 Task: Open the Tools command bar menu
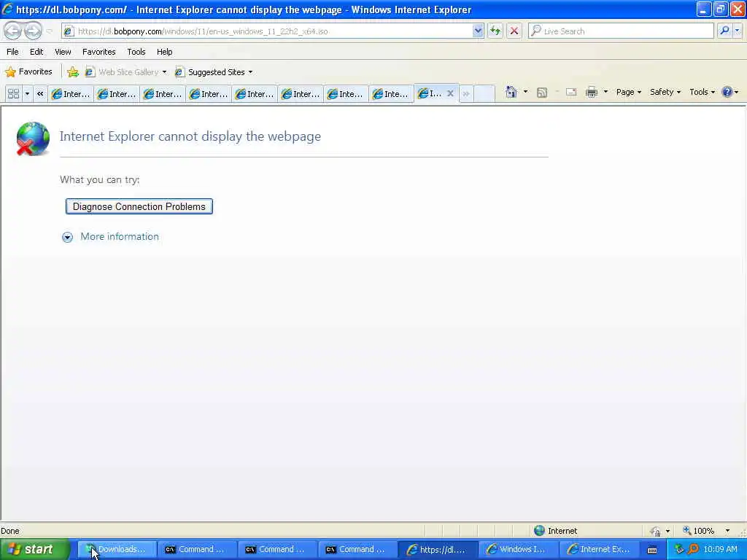(703, 92)
